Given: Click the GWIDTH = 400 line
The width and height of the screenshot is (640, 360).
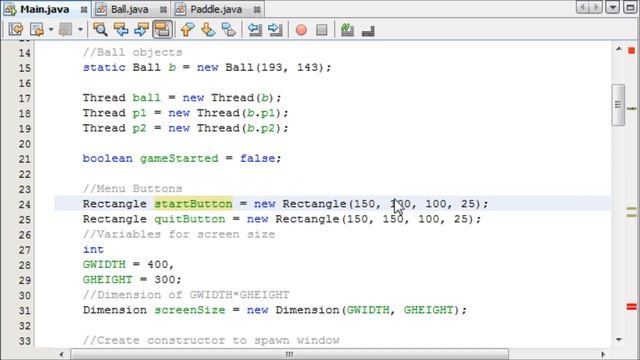Looking at the screenshot, I should tap(128, 264).
